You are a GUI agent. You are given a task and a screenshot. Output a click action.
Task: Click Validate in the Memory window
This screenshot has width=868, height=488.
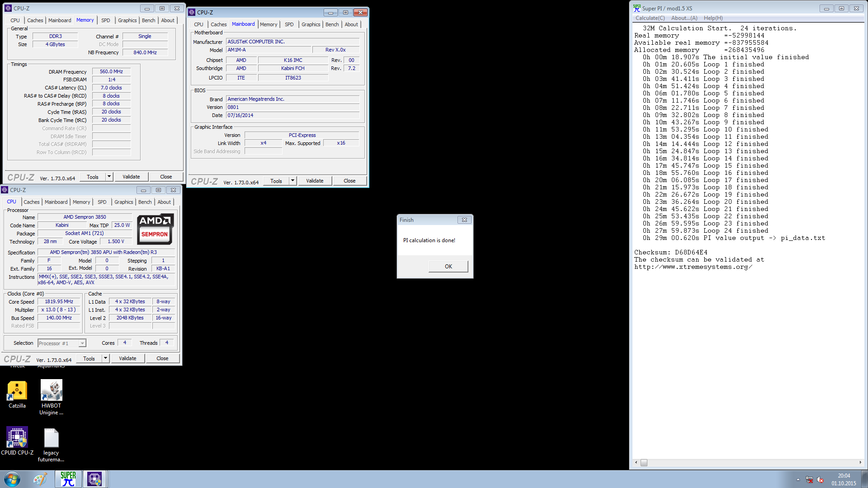(131, 177)
